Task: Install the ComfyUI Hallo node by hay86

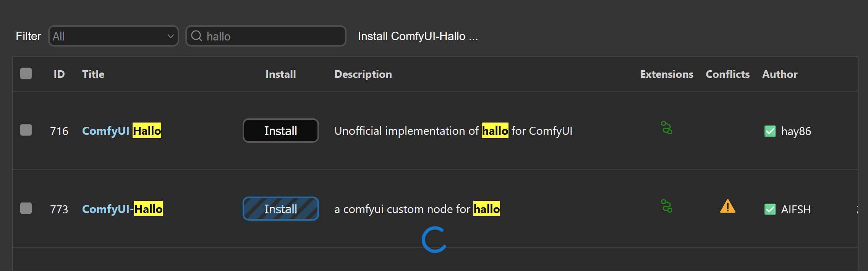Action: tap(280, 131)
